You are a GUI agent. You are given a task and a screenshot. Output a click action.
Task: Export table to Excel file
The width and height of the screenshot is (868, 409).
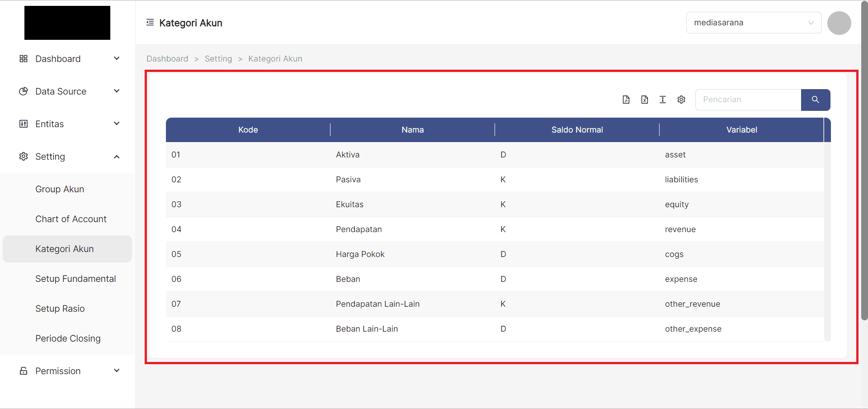pyautogui.click(x=644, y=100)
